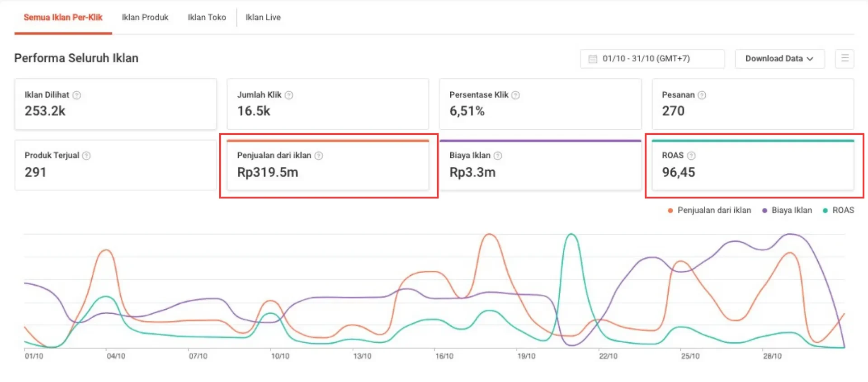Select the Iklan Dilihat metric card
Screen dimensions: 868x382
point(115,104)
